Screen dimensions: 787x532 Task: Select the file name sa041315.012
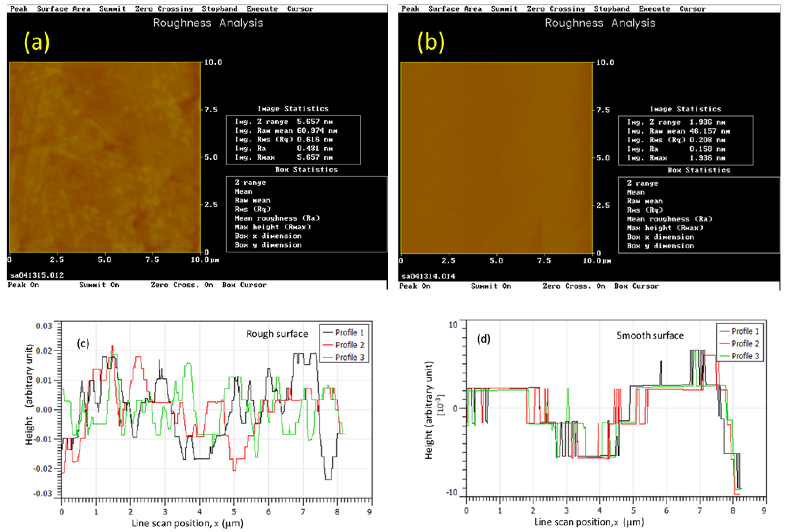pyautogui.click(x=37, y=275)
